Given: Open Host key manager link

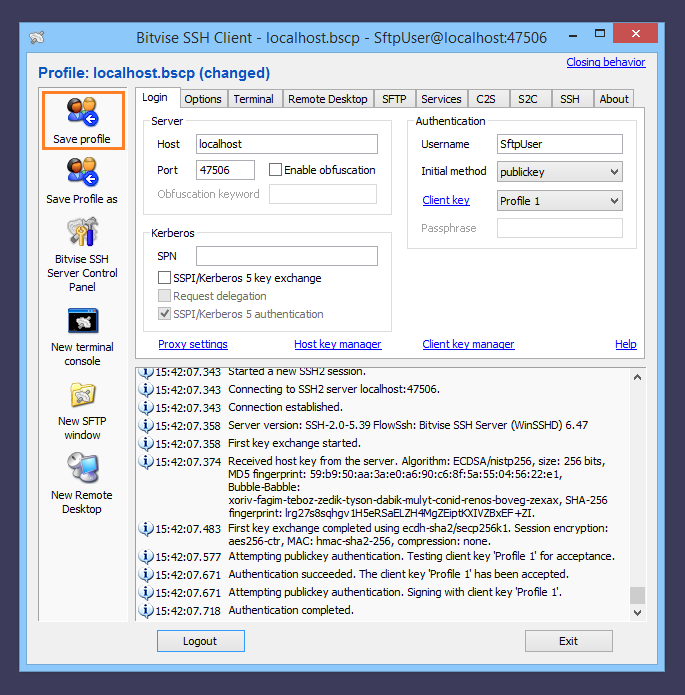Looking at the screenshot, I should click(x=338, y=344).
